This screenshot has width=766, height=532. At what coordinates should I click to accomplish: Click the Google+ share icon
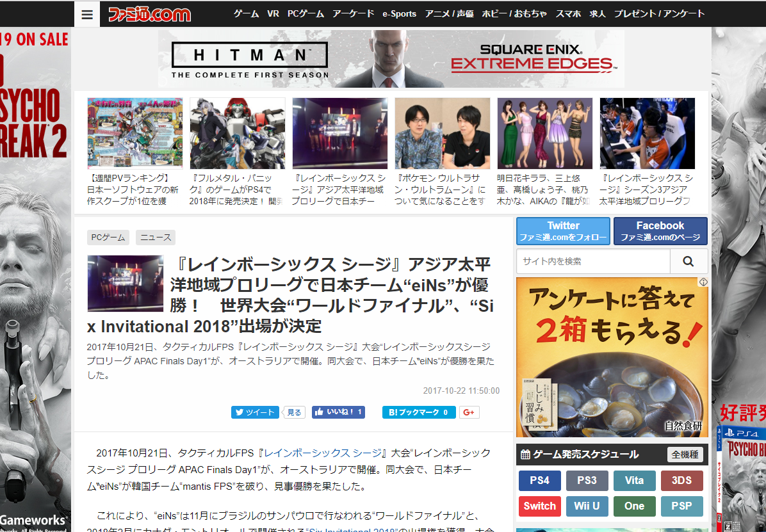pos(469,412)
